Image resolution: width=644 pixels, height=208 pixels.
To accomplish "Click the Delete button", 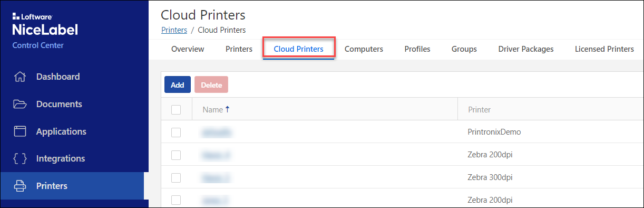I will click(x=211, y=84).
